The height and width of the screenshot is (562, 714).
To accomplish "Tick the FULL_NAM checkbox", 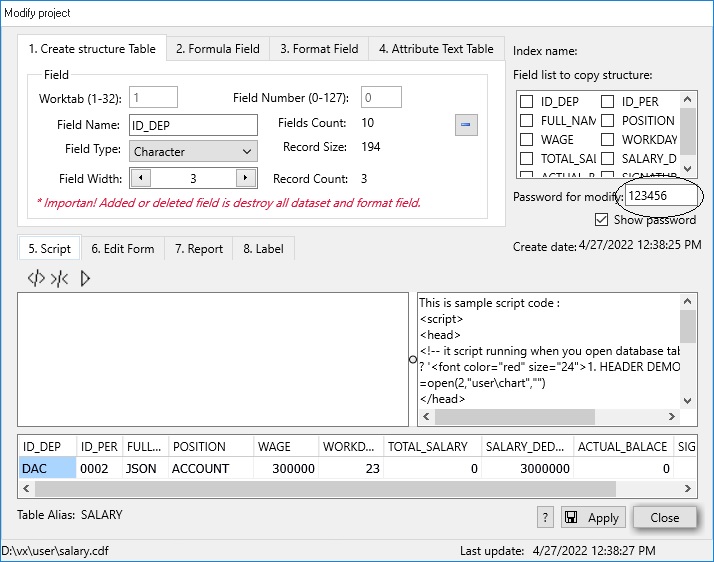I will (526, 120).
